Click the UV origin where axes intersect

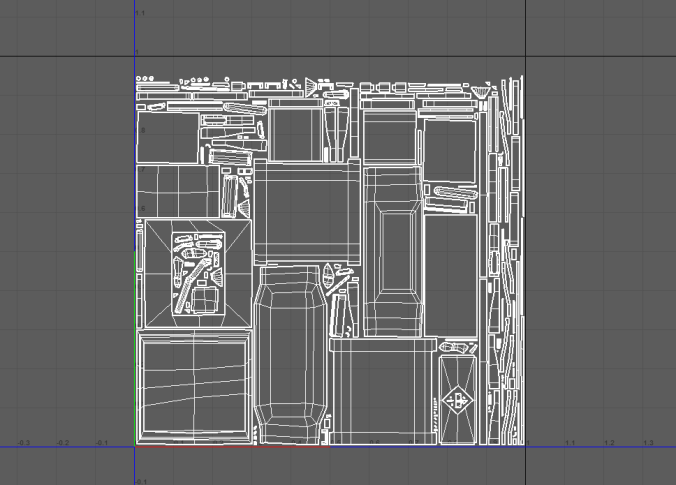click(x=135, y=446)
